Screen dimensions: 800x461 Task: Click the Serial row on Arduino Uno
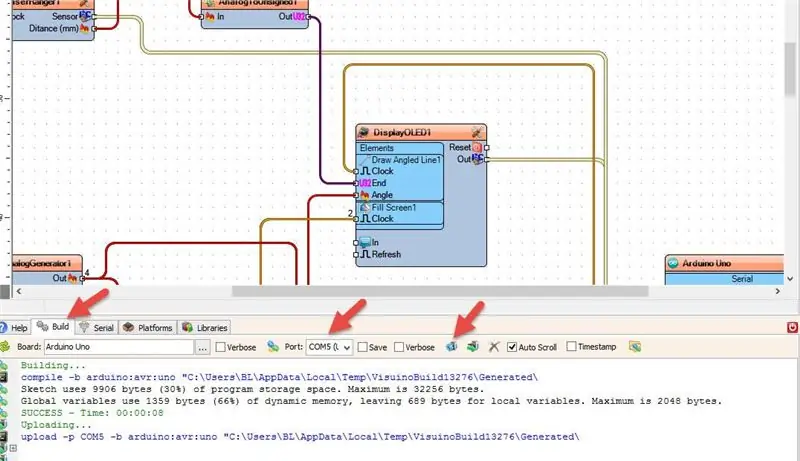724,279
